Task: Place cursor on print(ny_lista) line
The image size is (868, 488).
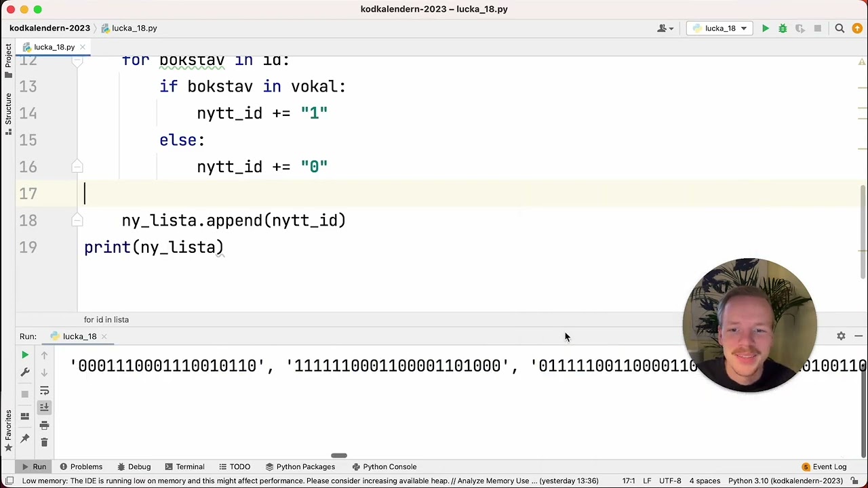Action: tap(154, 247)
